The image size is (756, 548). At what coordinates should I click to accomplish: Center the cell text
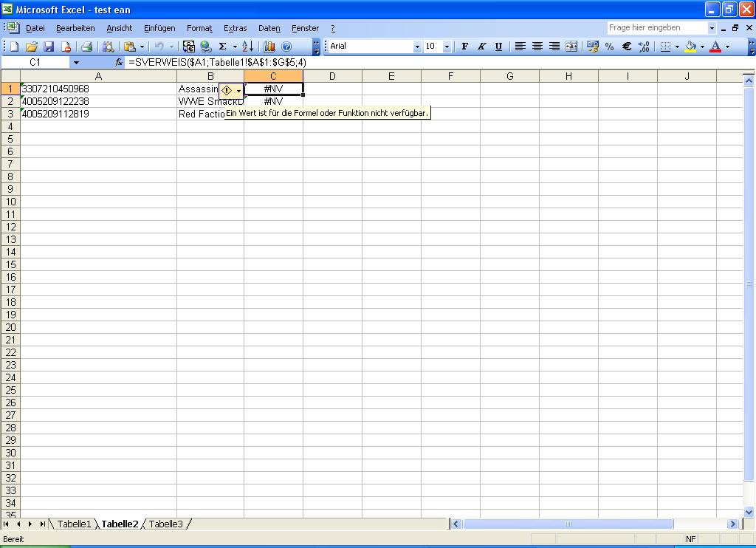tap(537, 47)
